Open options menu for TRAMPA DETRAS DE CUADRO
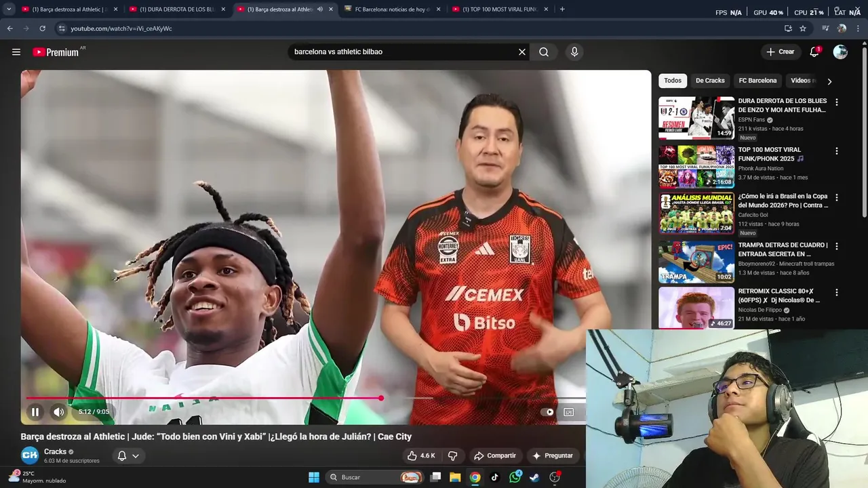 [x=837, y=247]
